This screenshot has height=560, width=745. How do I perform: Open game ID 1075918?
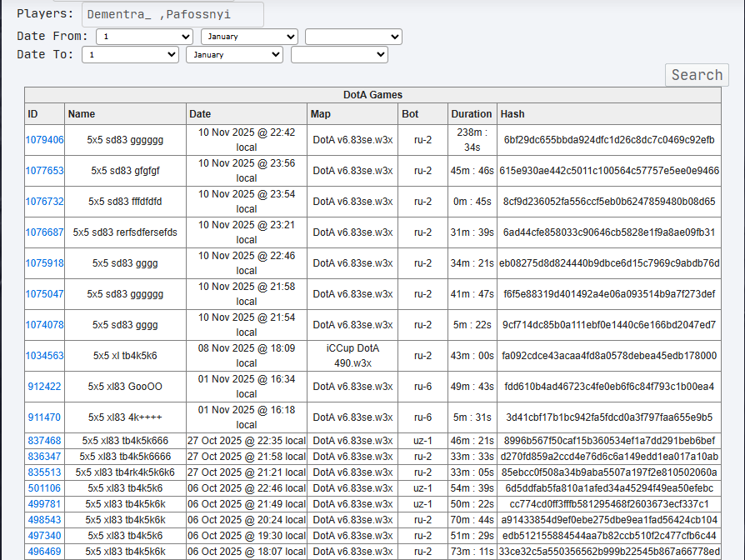(45, 263)
